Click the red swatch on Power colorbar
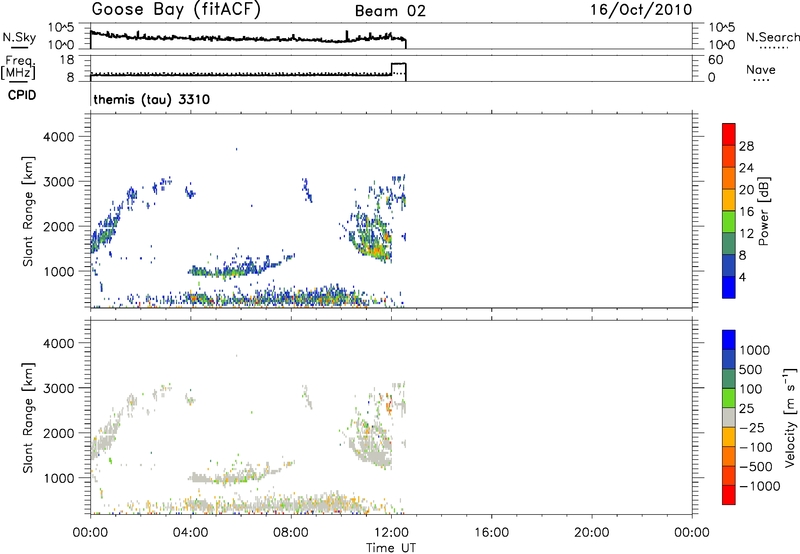 [729, 134]
